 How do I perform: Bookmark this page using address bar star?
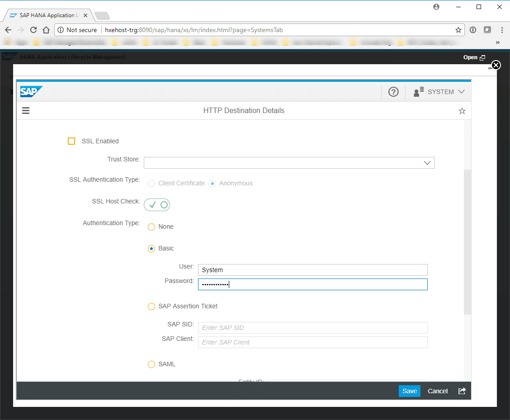pos(458,30)
